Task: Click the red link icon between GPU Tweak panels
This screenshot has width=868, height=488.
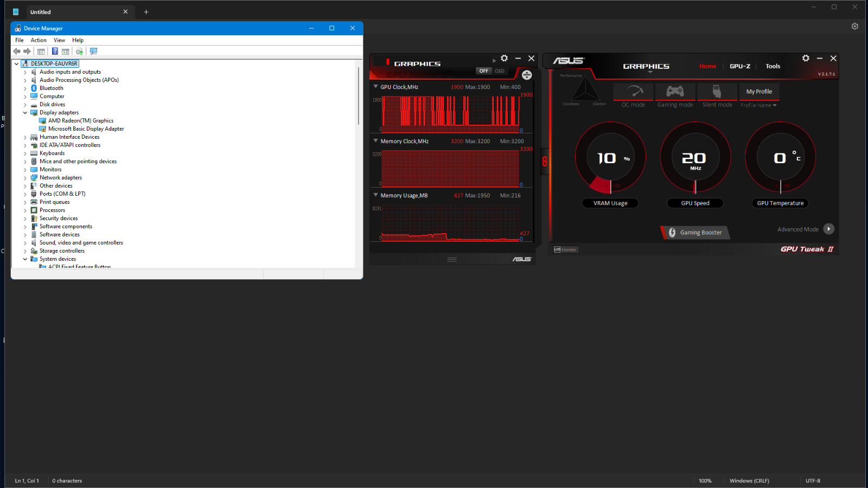Action: pyautogui.click(x=545, y=161)
